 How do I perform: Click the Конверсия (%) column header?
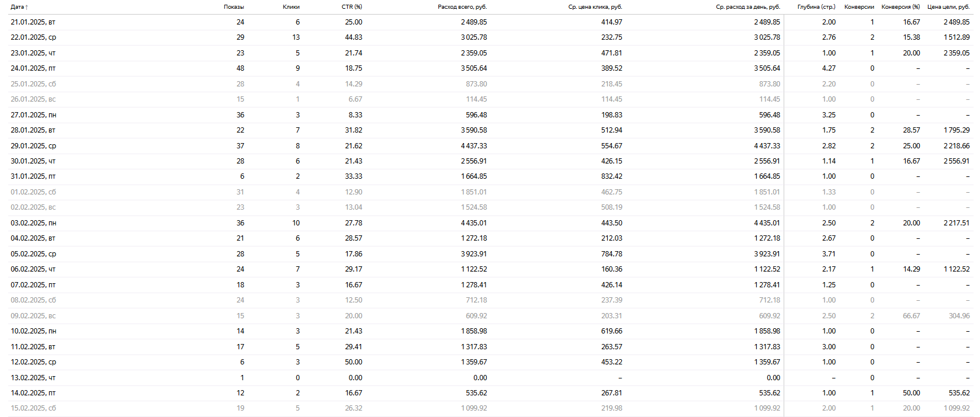click(901, 7)
